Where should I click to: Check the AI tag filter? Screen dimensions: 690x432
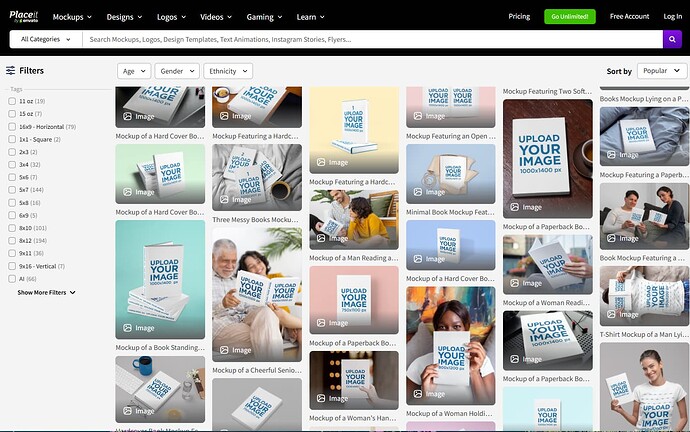click(12, 279)
